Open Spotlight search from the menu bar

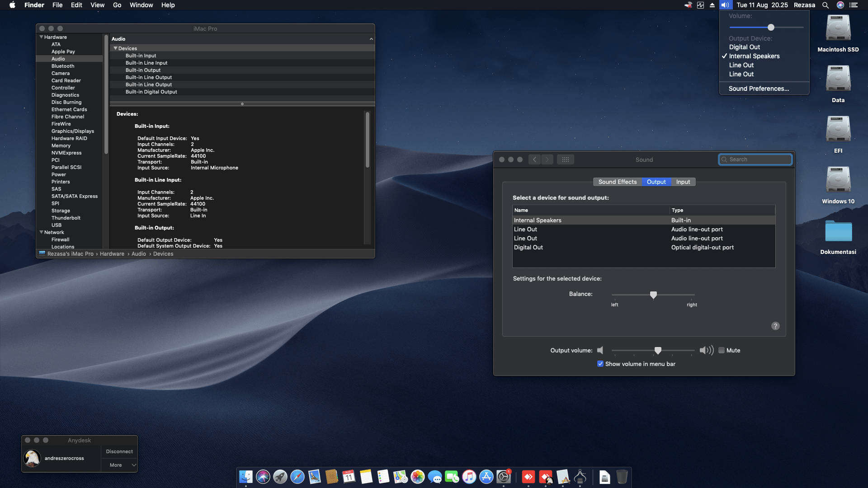[x=826, y=5]
